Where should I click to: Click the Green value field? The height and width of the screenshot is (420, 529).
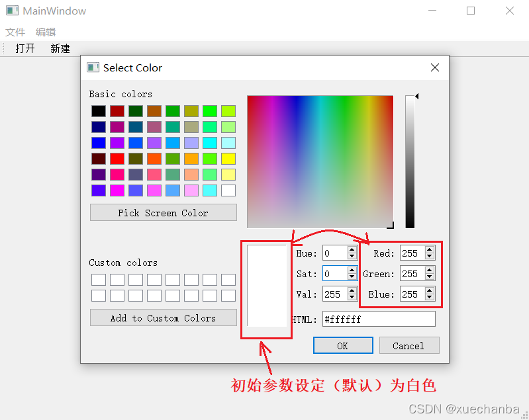point(412,274)
